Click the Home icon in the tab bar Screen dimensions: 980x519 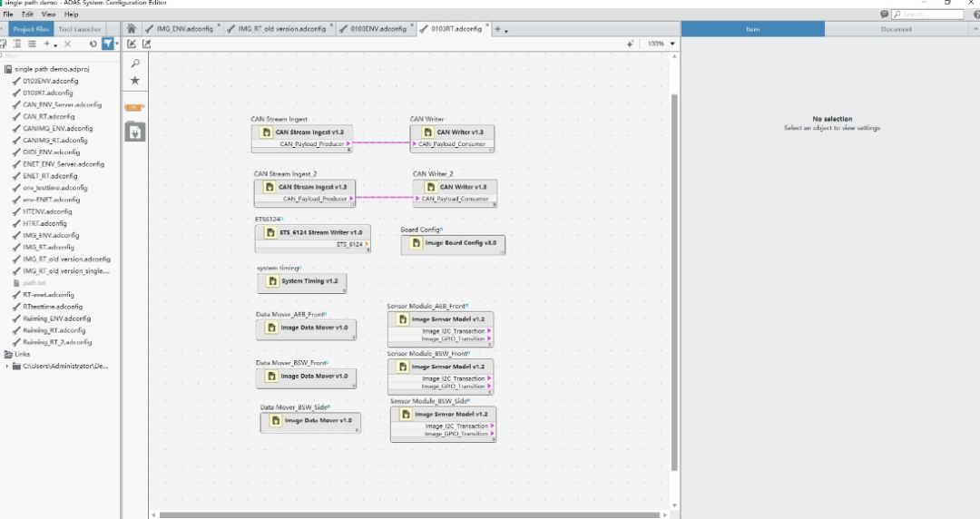coord(132,29)
